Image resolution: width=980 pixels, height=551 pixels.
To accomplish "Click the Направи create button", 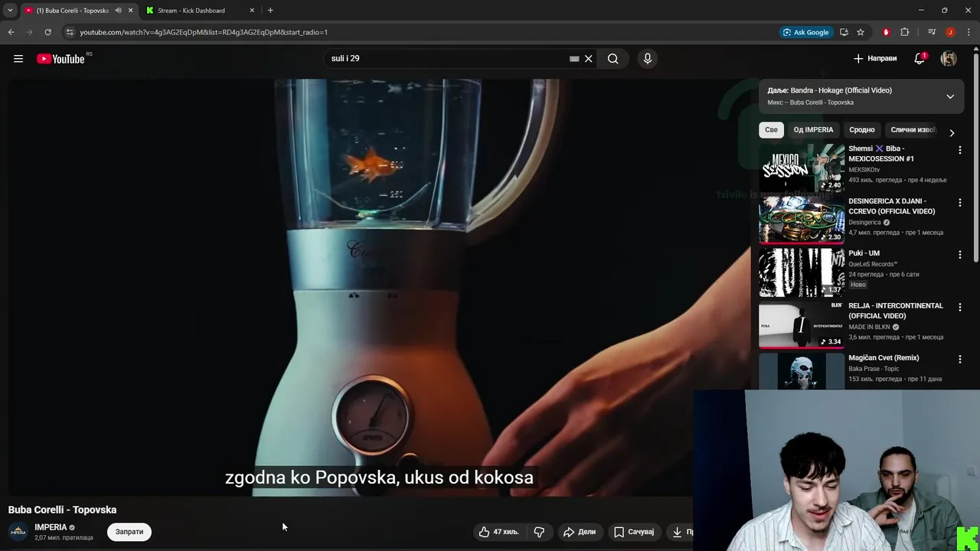I will [x=875, y=59].
